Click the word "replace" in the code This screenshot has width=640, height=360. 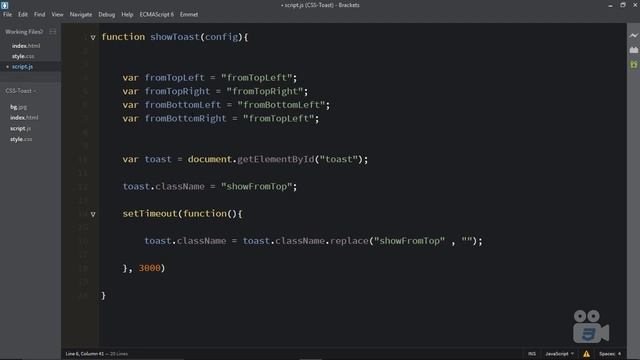[349, 241]
